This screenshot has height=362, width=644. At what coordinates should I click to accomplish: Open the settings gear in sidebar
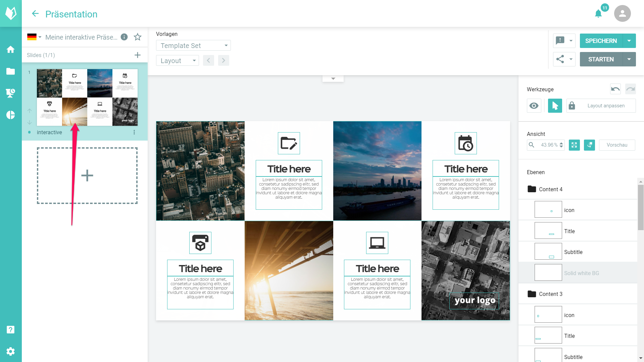click(11, 351)
